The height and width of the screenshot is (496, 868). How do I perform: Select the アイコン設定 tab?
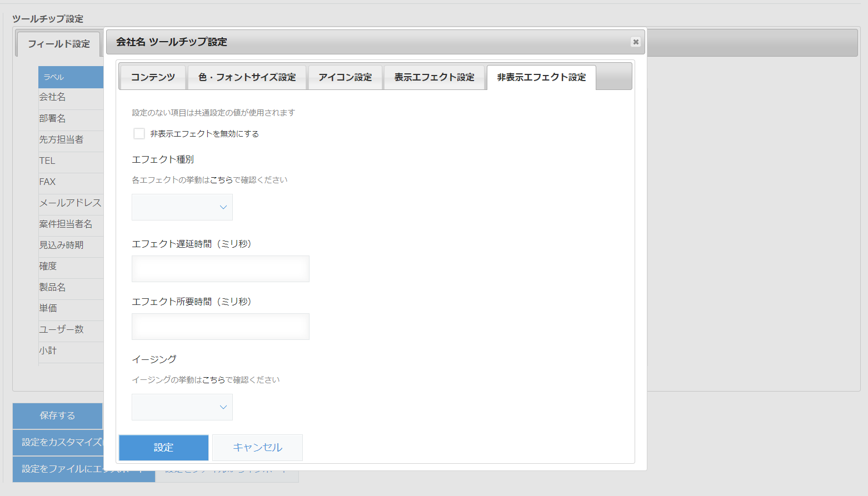345,77
